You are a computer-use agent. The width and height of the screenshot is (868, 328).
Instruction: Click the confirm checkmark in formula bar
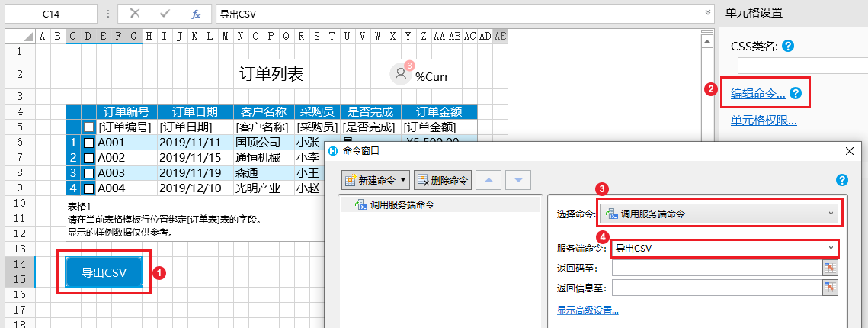pyautogui.click(x=165, y=14)
